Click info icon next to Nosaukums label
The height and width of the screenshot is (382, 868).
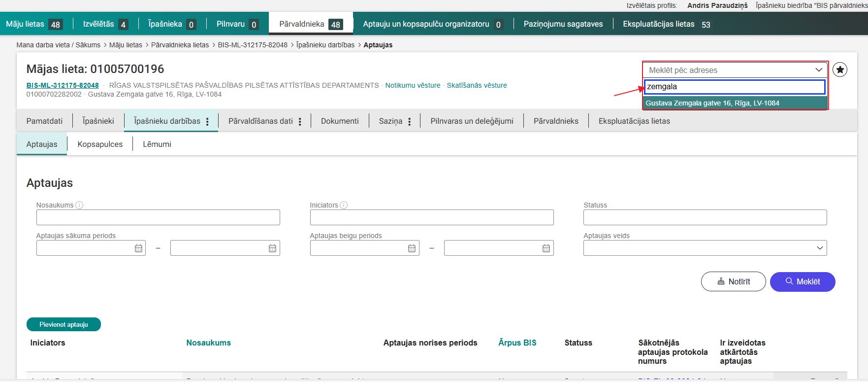(x=79, y=205)
